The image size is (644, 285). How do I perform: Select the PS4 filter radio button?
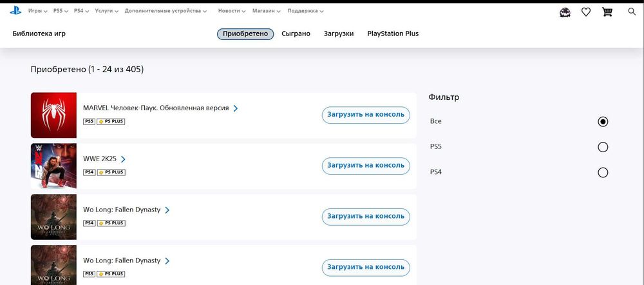click(603, 172)
